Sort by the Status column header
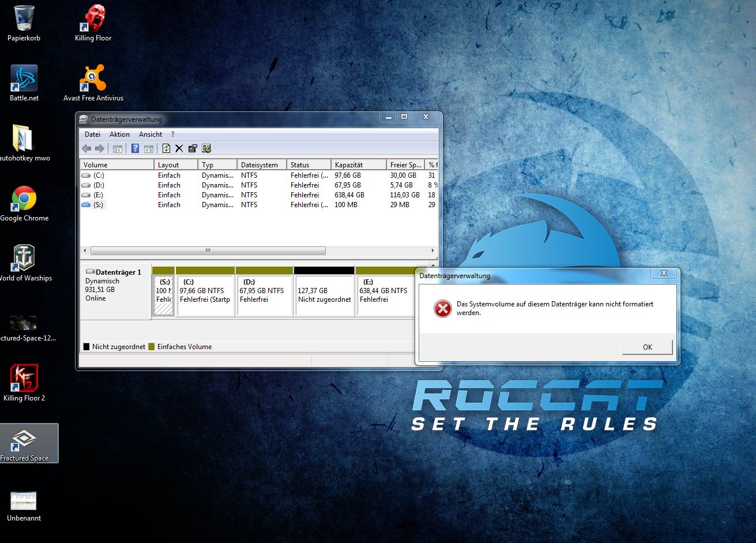 tap(309, 164)
